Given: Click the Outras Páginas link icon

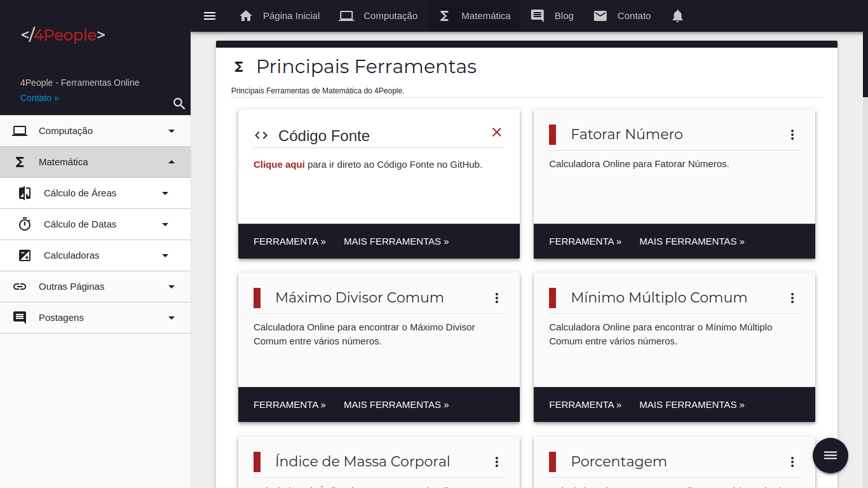Looking at the screenshot, I should pos(20,287).
